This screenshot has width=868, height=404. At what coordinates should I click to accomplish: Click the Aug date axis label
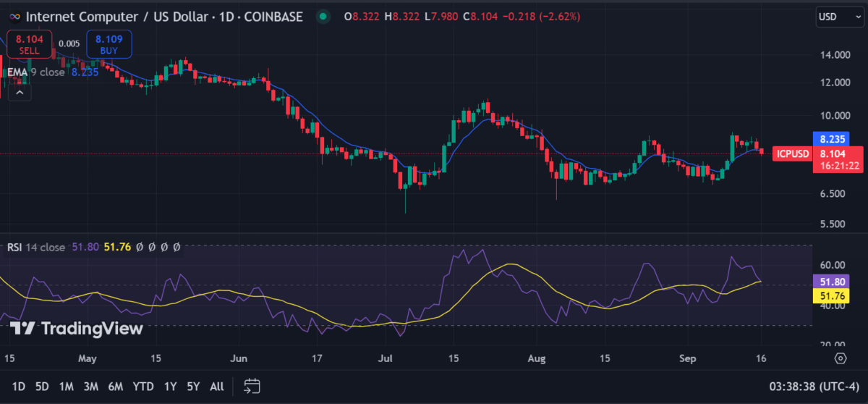tap(536, 358)
